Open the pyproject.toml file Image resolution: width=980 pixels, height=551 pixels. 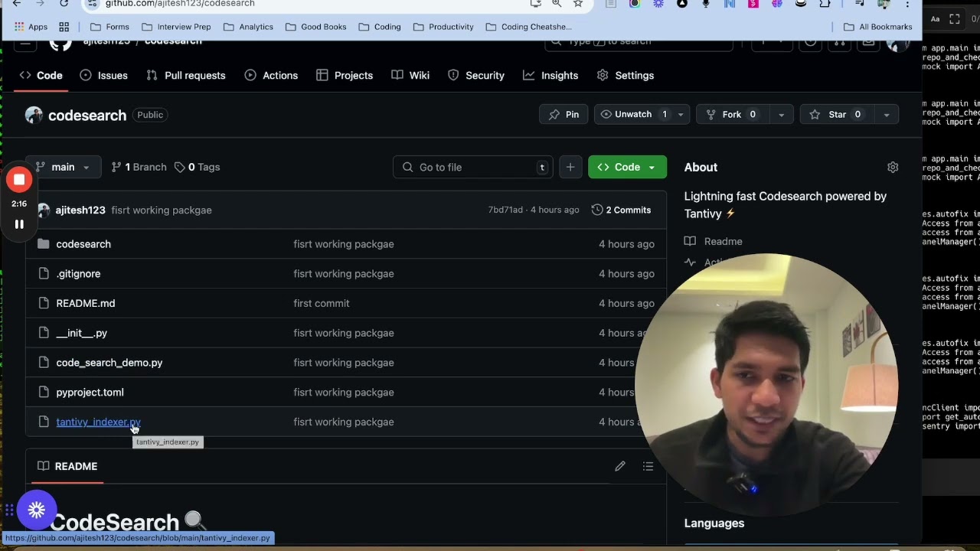point(90,392)
